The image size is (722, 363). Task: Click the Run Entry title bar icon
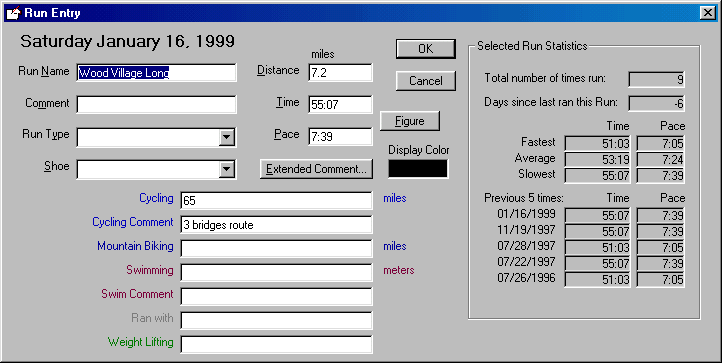[13, 13]
